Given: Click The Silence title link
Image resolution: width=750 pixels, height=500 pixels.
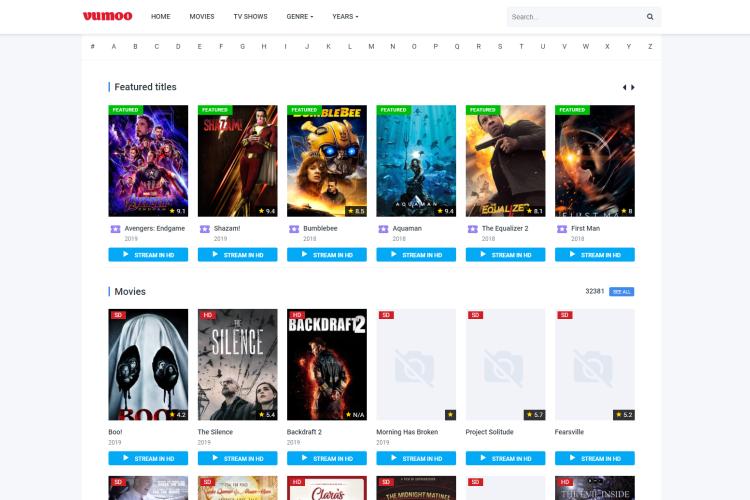Looking at the screenshot, I should pyautogui.click(x=215, y=432).
